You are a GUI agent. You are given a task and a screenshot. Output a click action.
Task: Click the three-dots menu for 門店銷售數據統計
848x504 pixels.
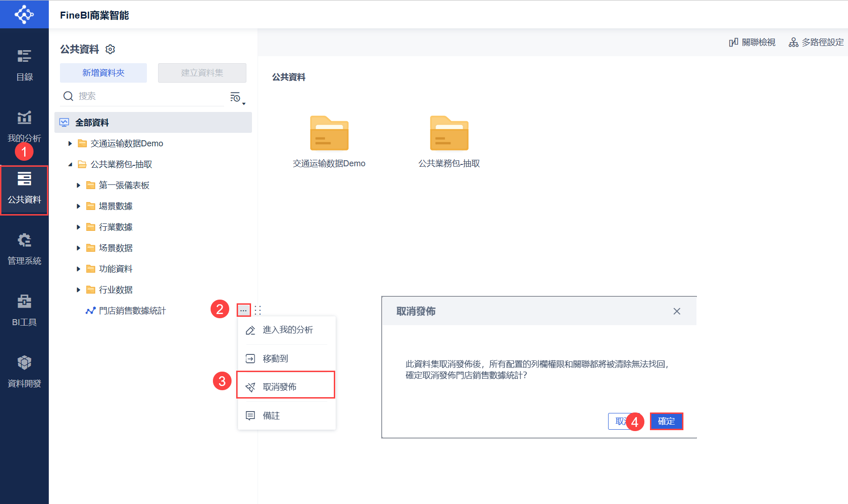tap(244, 310)
